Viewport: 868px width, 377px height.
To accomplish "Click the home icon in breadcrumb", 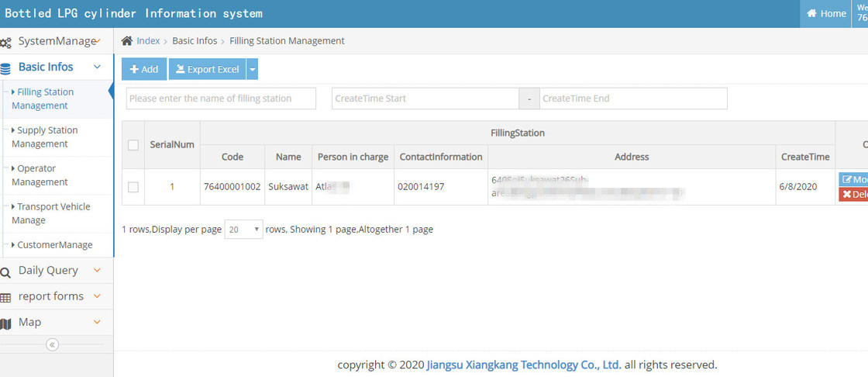I will (127, 41).
